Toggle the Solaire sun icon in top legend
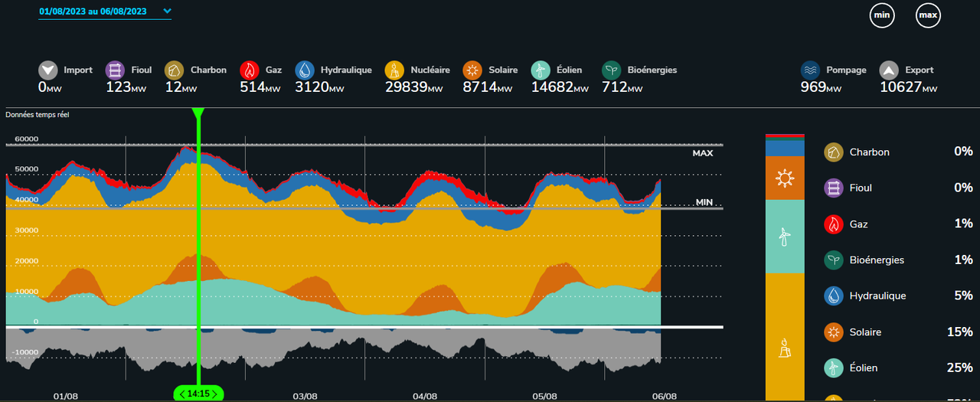 (472, 70)
